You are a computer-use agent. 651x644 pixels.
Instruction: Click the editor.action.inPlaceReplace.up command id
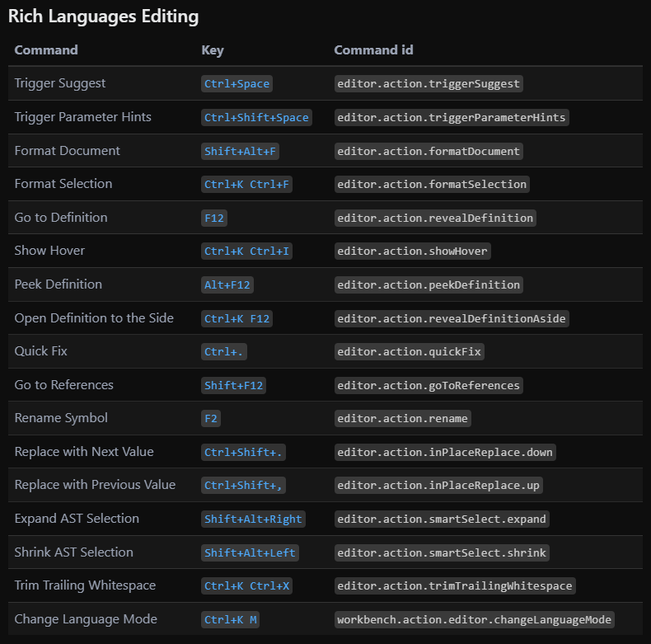tap(438, 486)
